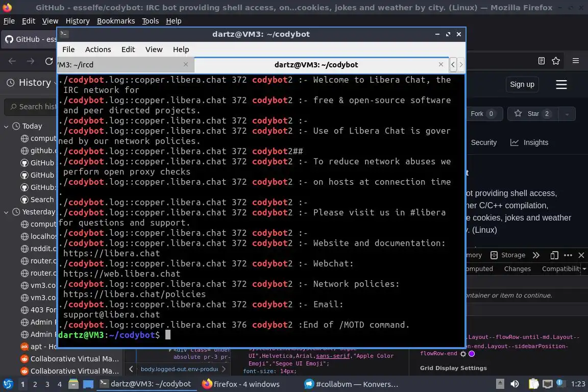Image resolution: width=588 pixels, height=392 pixels.
Task: Open clipboard manager tray icon
Action: click(533, 384)
